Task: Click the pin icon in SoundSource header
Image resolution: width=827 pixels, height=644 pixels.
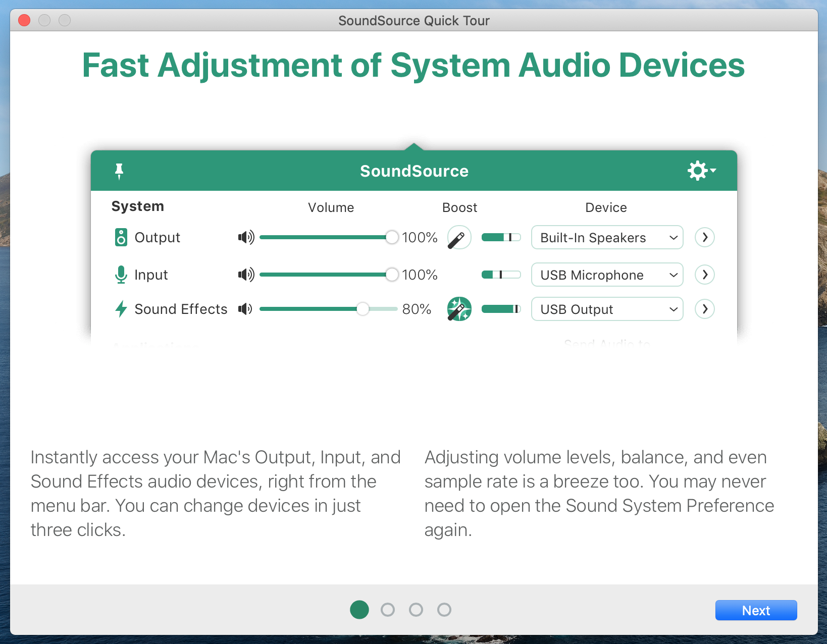Action: tap(119, 171)
